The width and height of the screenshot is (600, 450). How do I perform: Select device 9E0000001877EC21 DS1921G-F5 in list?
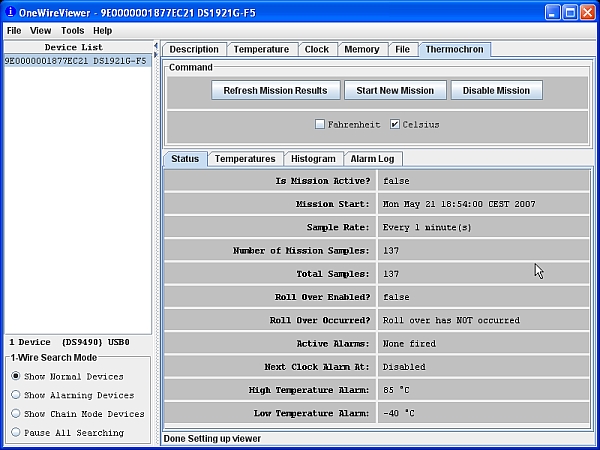tap(78, 61)
